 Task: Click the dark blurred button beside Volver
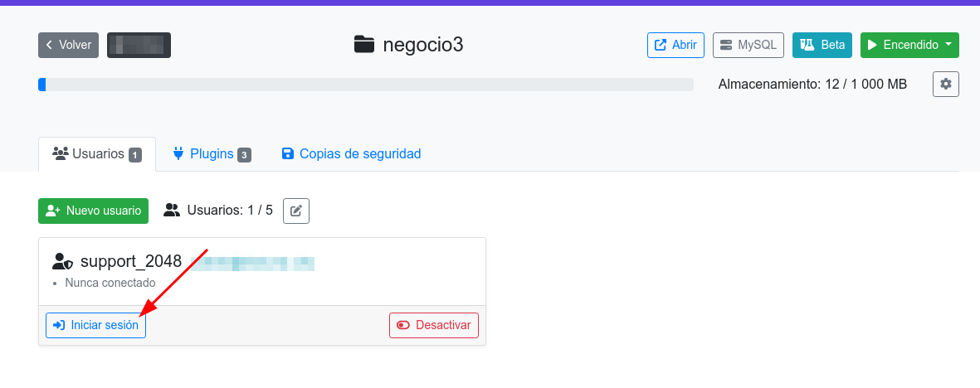pos(139,45)
